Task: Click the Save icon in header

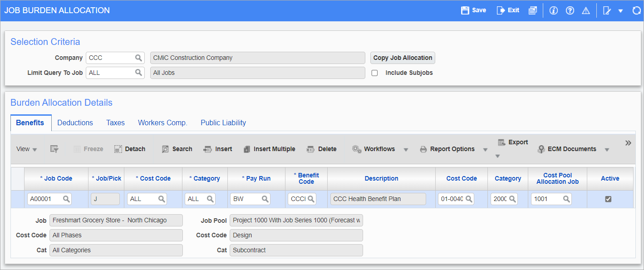Action: coord(465,10)
